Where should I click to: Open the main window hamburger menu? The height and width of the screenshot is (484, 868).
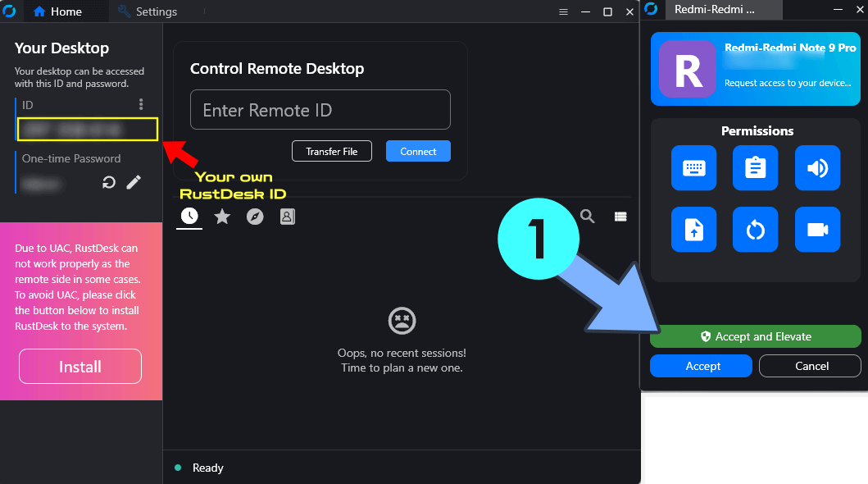point(564,11)
